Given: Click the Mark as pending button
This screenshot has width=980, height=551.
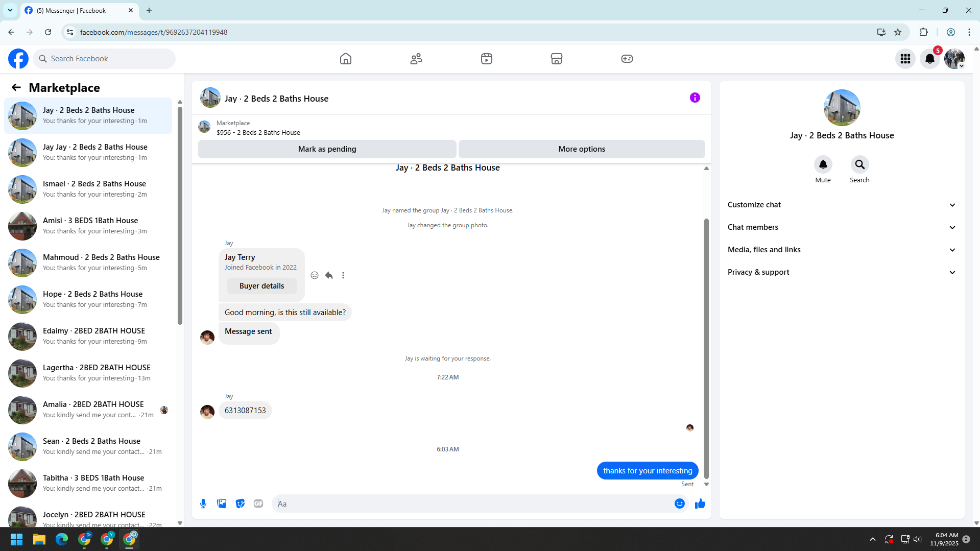Looking at the screenshot, I should pos(327,149).
